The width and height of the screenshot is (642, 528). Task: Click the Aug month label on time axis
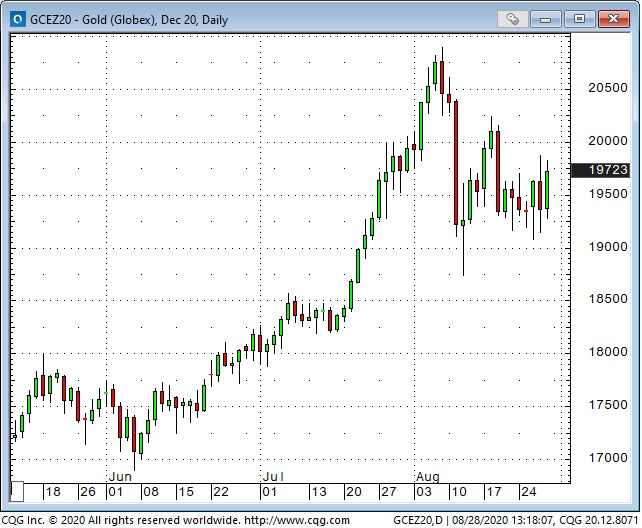pos(428,477)
